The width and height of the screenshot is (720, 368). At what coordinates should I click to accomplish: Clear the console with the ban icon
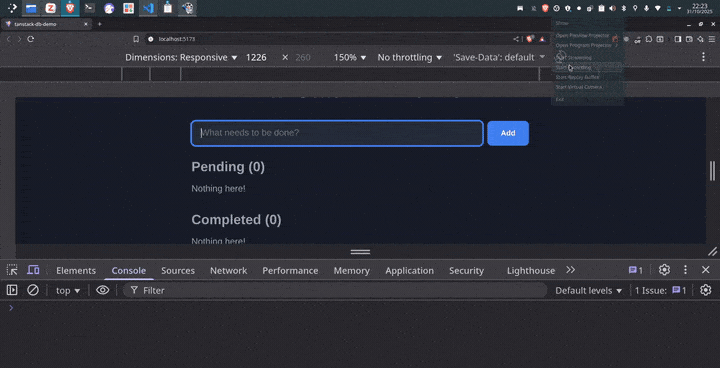point(33,290)
